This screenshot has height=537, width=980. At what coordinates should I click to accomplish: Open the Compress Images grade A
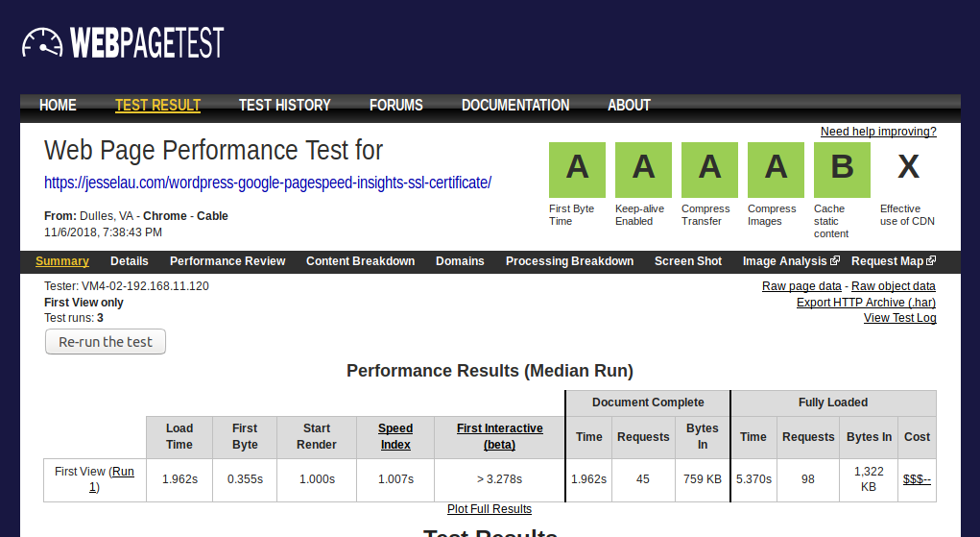[776, 170]
